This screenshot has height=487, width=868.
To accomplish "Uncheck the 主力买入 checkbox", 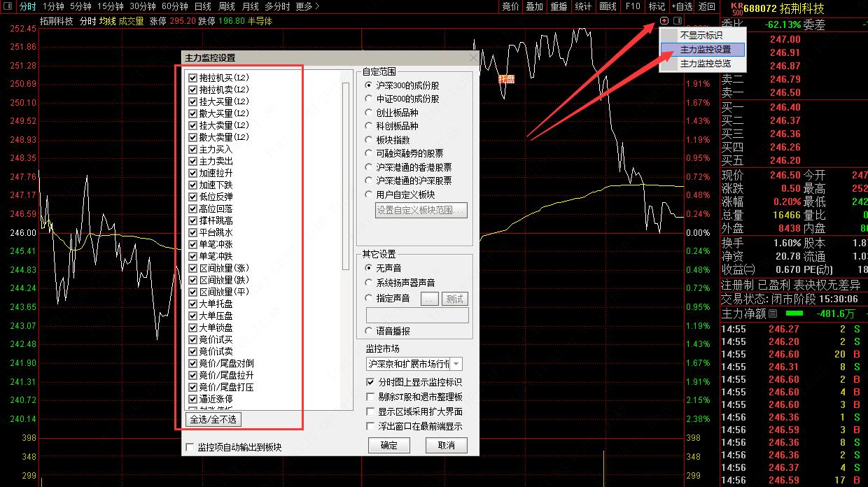I will pos(193,149).
